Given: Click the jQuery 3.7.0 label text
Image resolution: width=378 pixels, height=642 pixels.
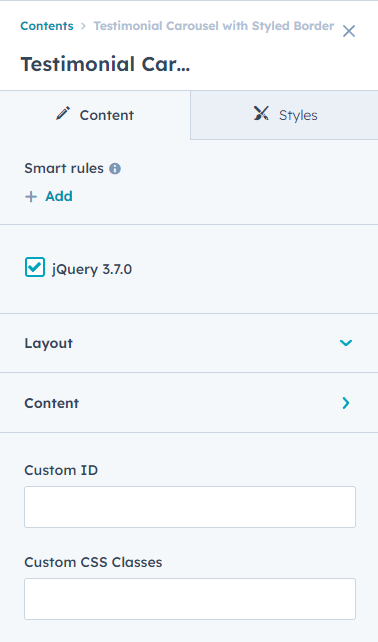Looking at the screenshot, I should click(x=92, y=269).
